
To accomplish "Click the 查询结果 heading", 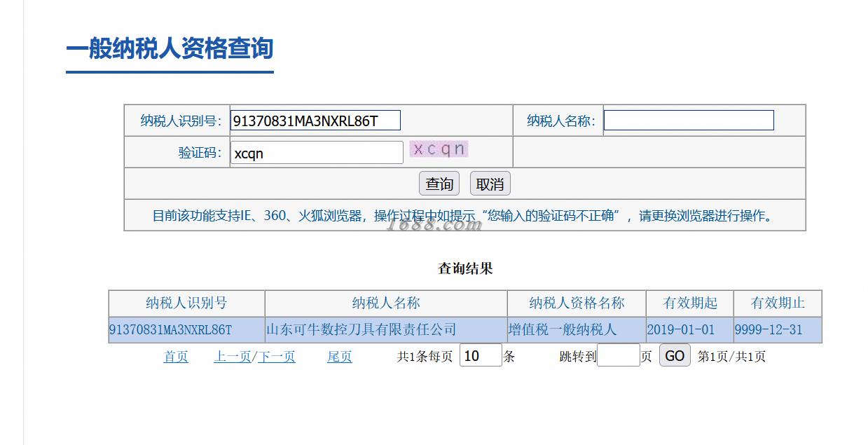I will [465, 268].
